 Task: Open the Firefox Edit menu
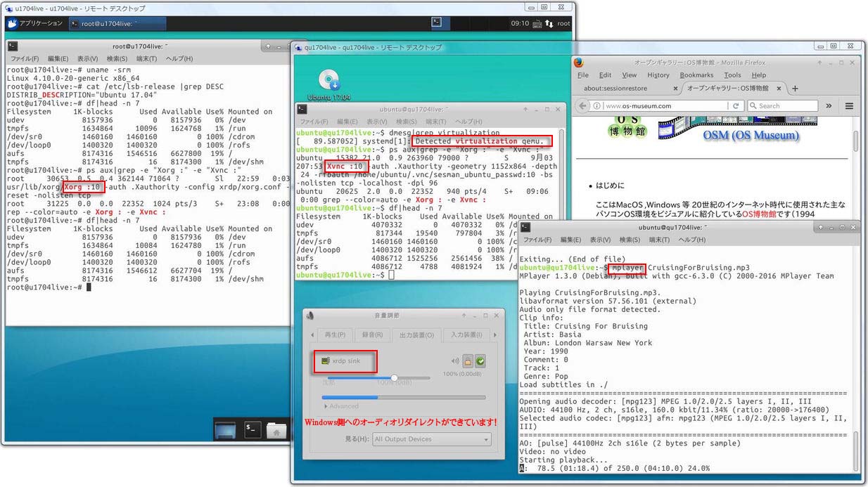pyautogui.click(x=606, y=75)
